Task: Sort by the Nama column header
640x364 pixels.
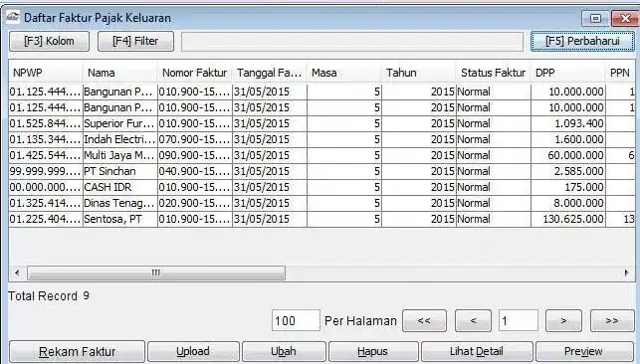Action: point(120,73)
